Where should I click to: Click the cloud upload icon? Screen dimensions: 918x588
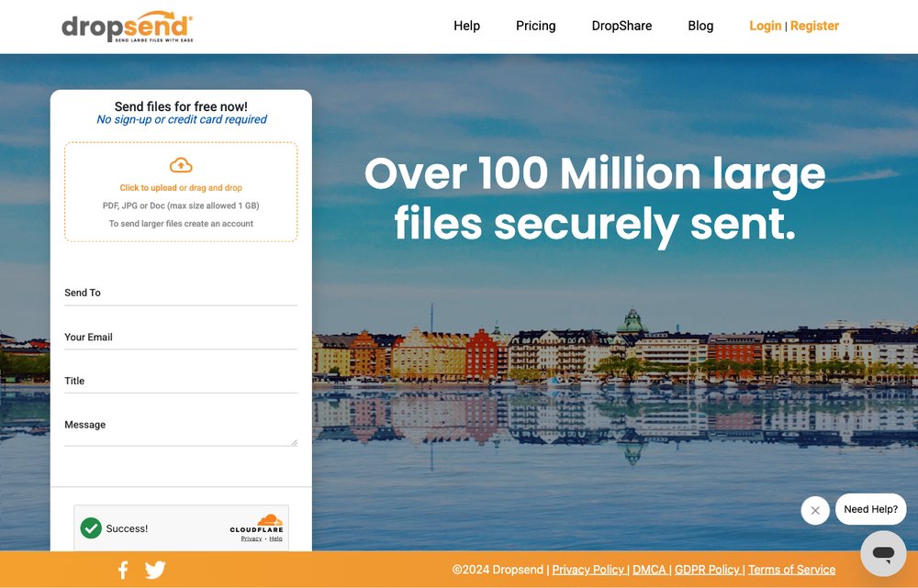(x=181, y=166)
